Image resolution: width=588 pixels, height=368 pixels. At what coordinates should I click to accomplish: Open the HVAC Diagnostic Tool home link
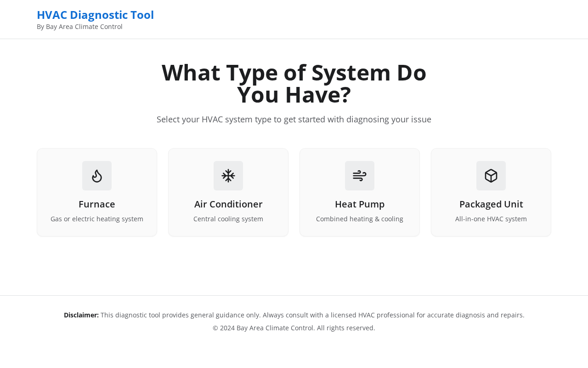(x=95, y=15)
